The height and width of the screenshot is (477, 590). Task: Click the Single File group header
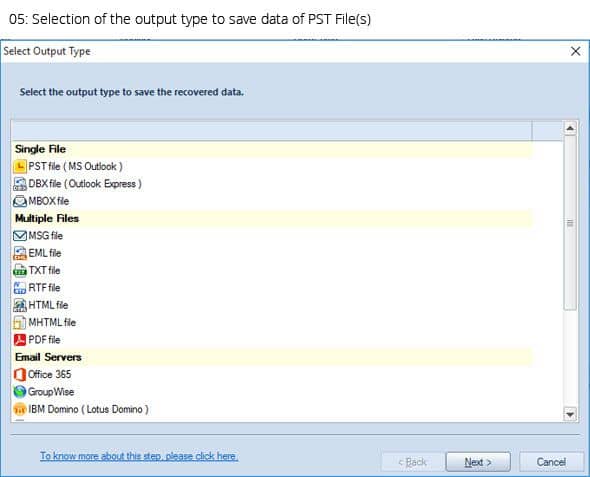pyautogui.click(x=272, y=149)
